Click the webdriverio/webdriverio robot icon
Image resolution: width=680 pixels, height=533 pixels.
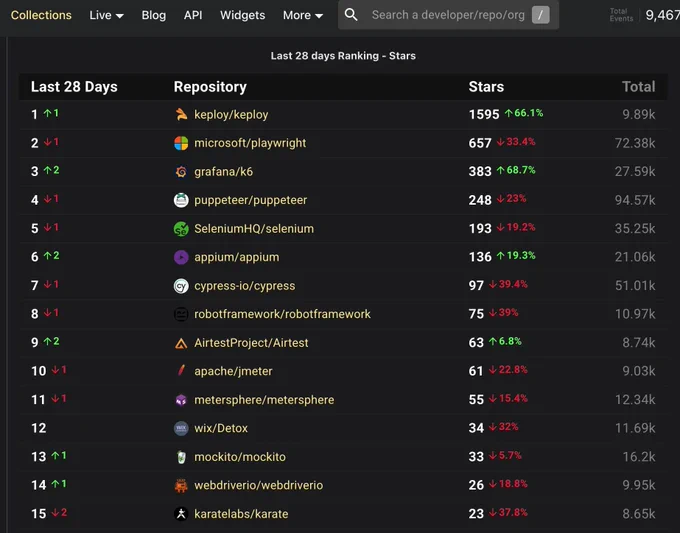(x=181, y=485)
